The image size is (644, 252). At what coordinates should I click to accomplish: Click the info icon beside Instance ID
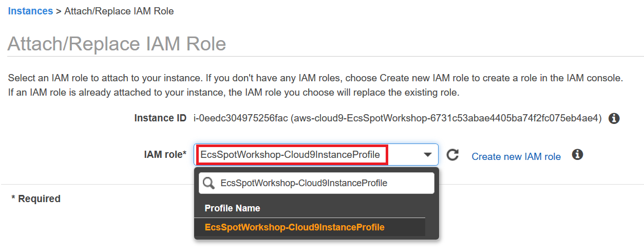[x=613, y=119]
